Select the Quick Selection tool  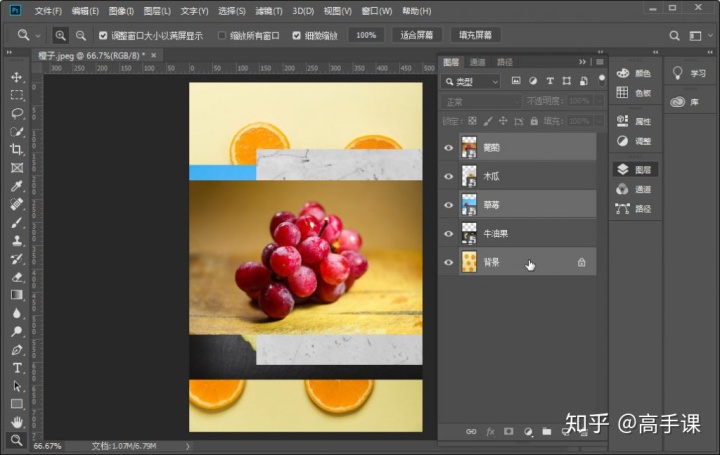[17, 131]
